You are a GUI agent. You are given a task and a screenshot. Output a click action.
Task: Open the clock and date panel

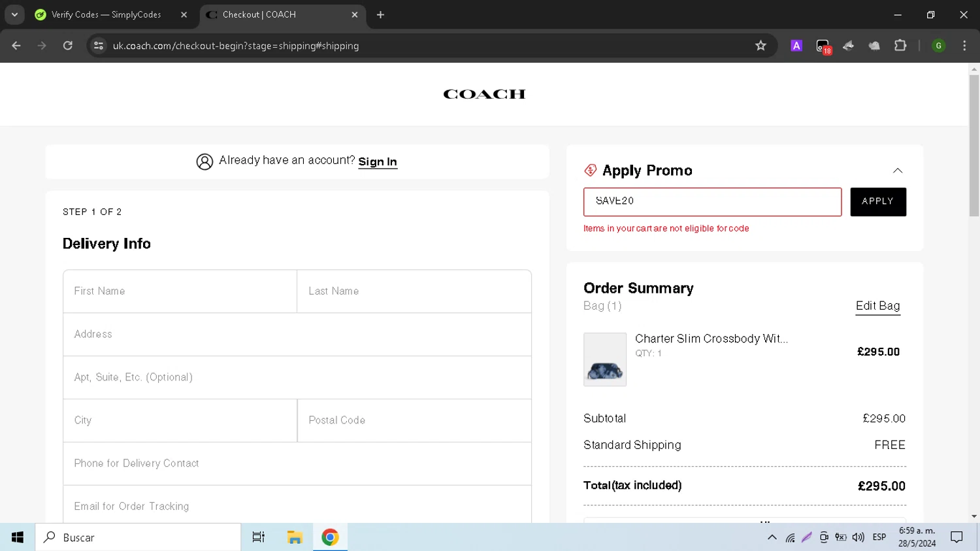917,537
